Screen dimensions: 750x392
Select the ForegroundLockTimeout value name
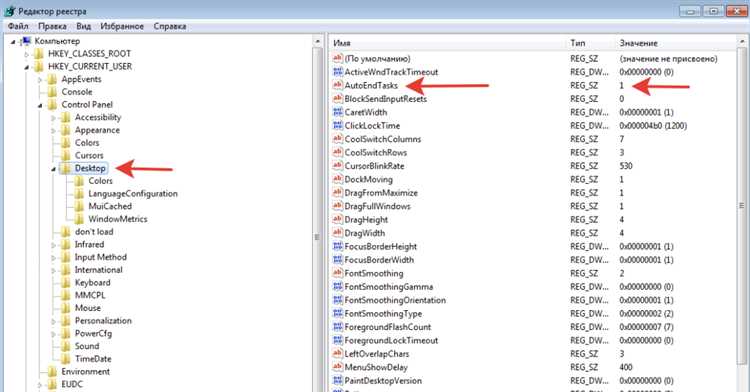coord(391,340)
